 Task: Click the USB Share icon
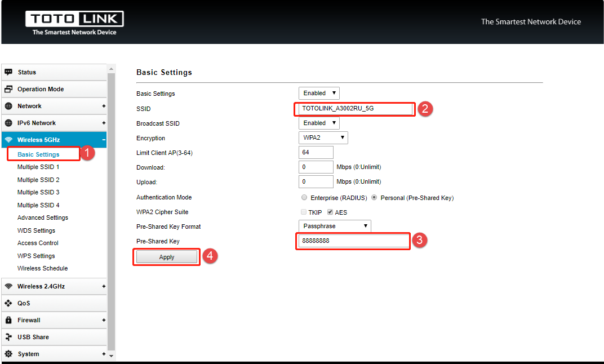[x=8, y=337]
